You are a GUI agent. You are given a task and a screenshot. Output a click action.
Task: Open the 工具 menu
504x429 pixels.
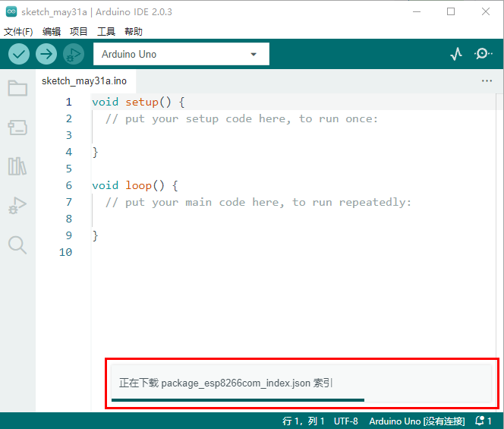106,32
